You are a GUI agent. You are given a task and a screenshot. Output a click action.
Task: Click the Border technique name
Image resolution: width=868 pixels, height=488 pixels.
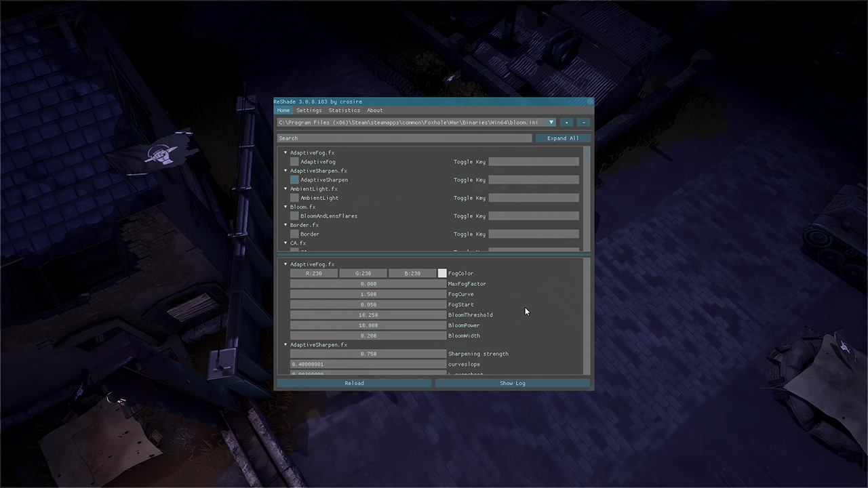pos(310,235)
